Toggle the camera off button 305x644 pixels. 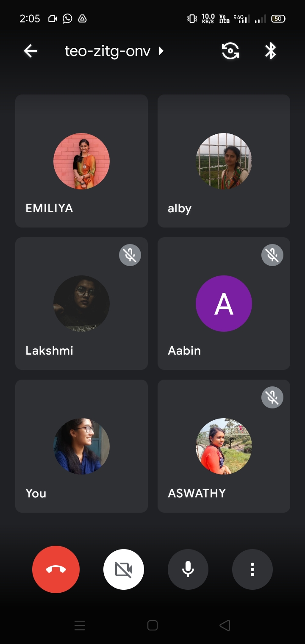click(124, 569)
